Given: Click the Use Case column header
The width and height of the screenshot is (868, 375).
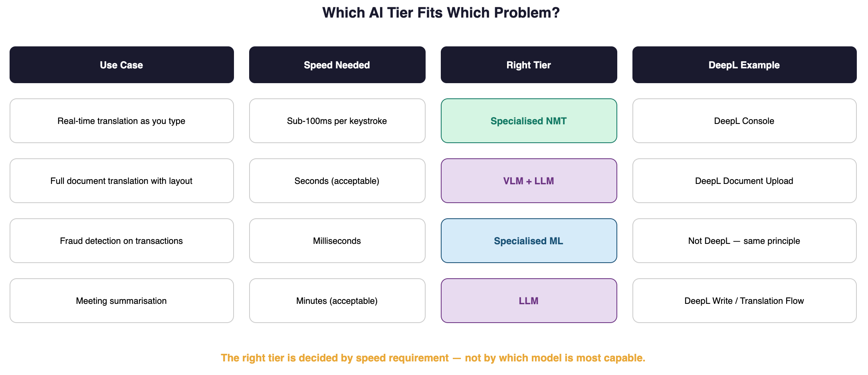Looking at the screenshot, I should [x=122, y=65].
